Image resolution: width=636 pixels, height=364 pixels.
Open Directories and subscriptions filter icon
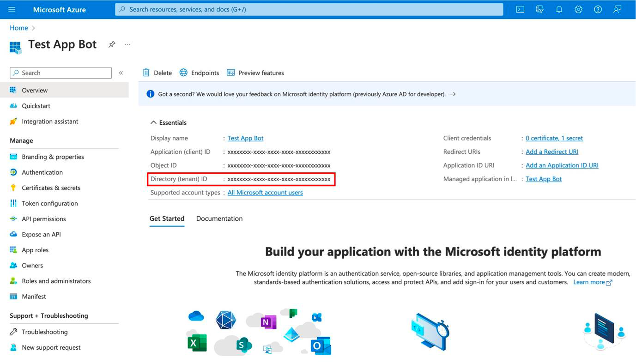539,9
